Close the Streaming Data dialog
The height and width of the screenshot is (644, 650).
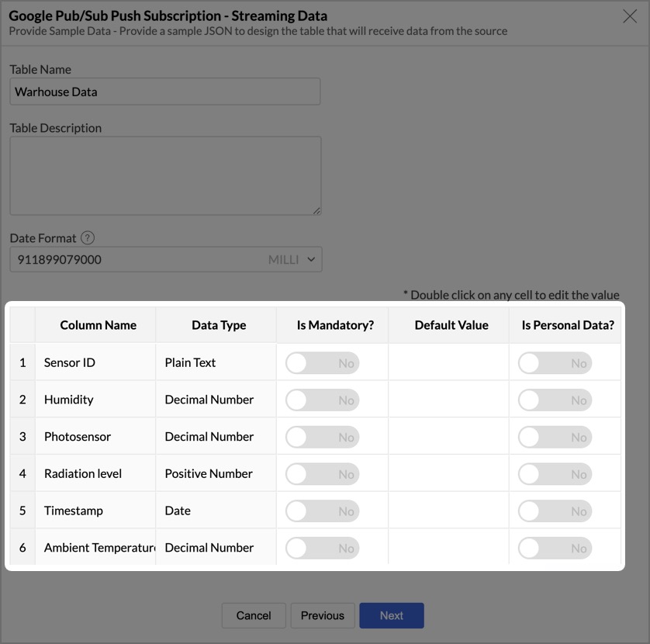tap(630, 16)
